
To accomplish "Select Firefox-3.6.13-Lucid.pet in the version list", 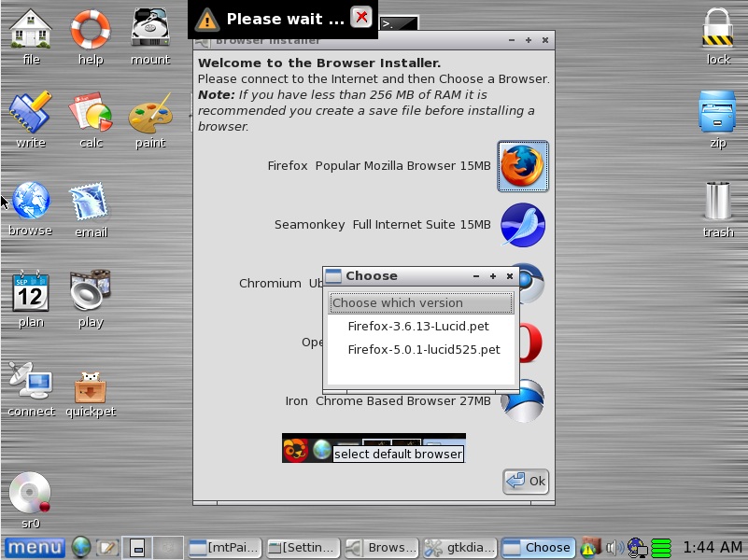I will pyautogui.click(x=418, y=326).
